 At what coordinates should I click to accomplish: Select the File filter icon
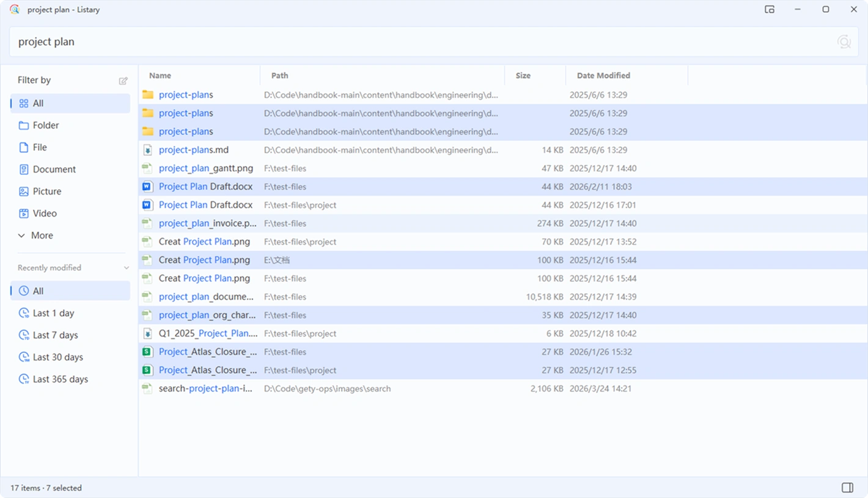pyautogui.click(x=24, y=147)
